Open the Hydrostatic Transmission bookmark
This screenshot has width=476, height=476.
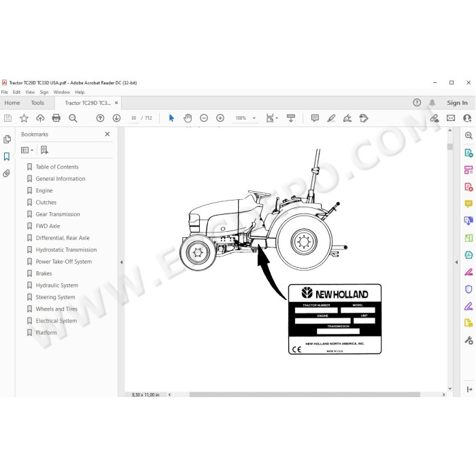point(66,250)
